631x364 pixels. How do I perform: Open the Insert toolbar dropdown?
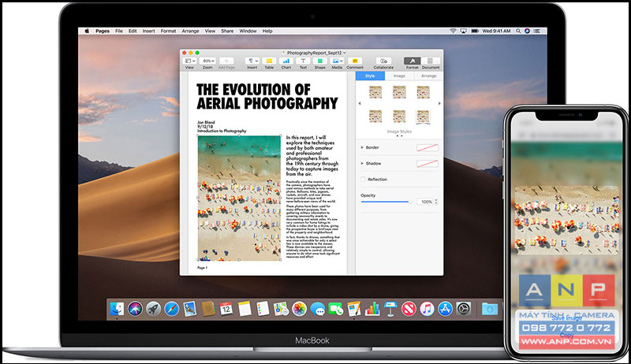point(252,61)
